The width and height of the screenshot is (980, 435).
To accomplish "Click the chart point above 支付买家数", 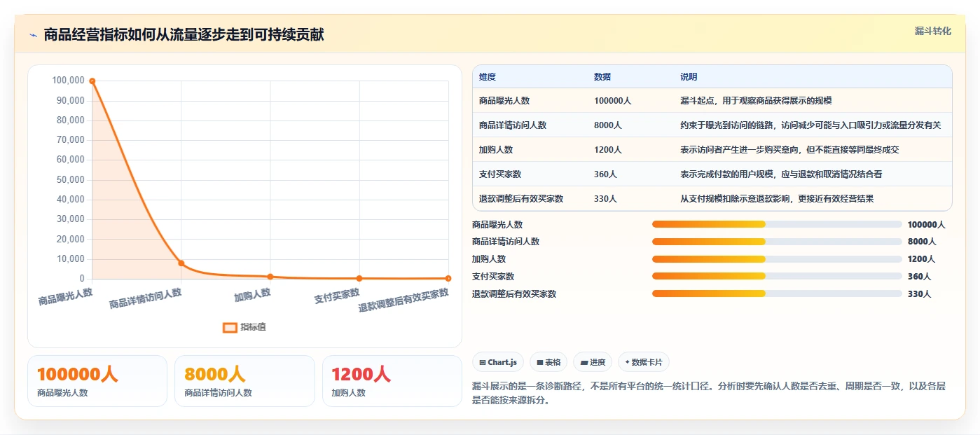I will 359,278.
